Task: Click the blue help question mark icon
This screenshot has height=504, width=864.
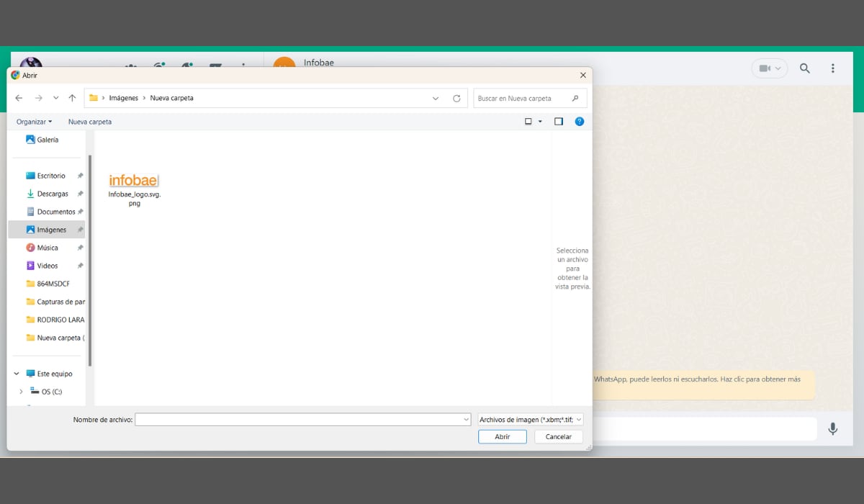Action: click(580, 122)
